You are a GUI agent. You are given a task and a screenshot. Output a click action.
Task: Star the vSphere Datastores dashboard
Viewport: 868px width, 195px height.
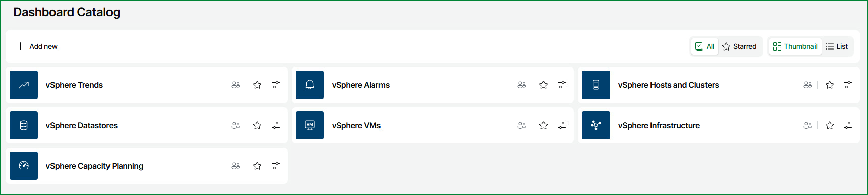click(x=257, y=125)
